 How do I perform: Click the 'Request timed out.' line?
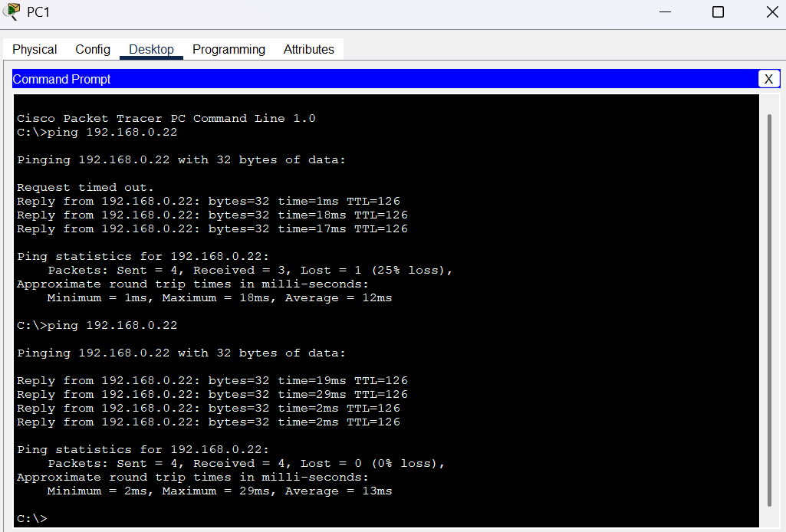(x=85, y=187)
